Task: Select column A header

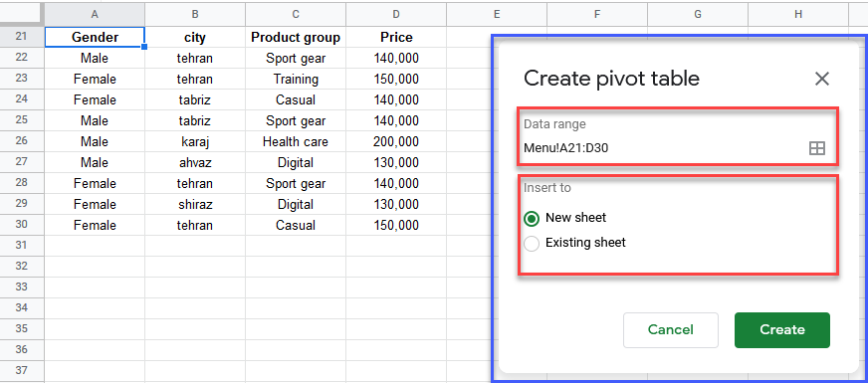Action: point(95,14)
